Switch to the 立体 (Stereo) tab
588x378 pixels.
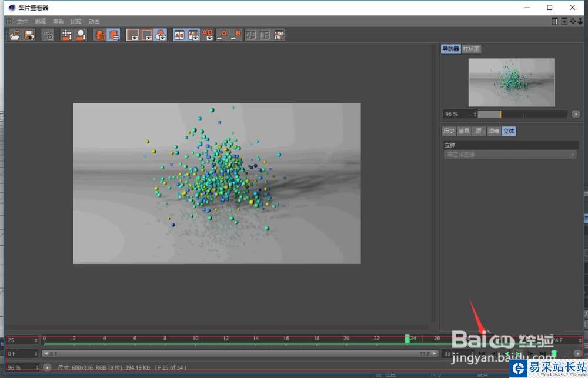point(509,131)
